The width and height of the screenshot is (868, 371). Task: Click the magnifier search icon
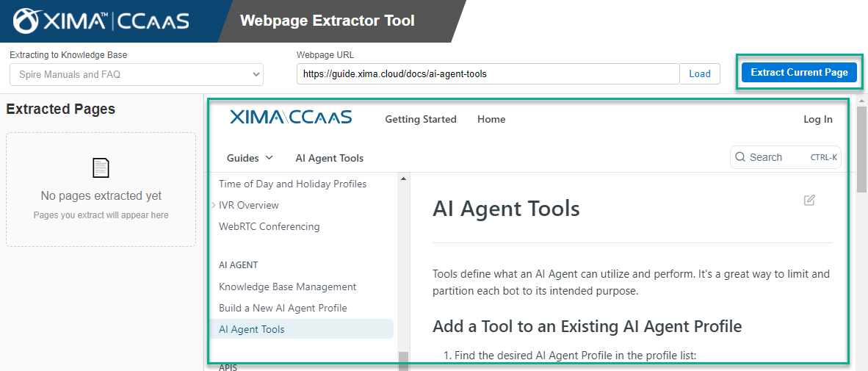pos(740,157)
